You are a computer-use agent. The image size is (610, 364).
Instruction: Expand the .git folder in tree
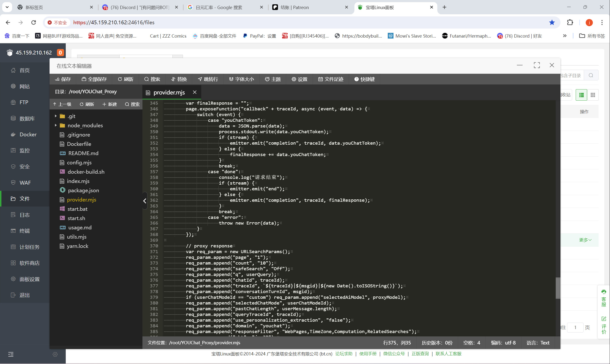point(56,116)
